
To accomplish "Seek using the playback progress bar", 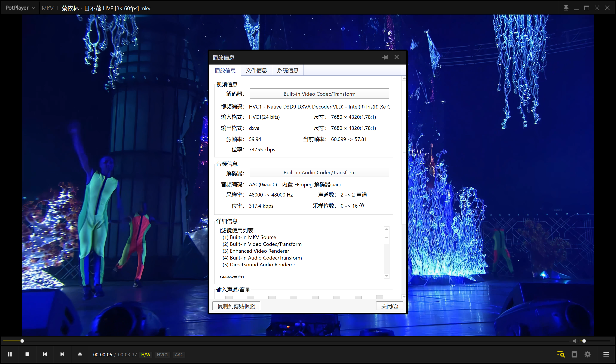I will tap(286, 341).
